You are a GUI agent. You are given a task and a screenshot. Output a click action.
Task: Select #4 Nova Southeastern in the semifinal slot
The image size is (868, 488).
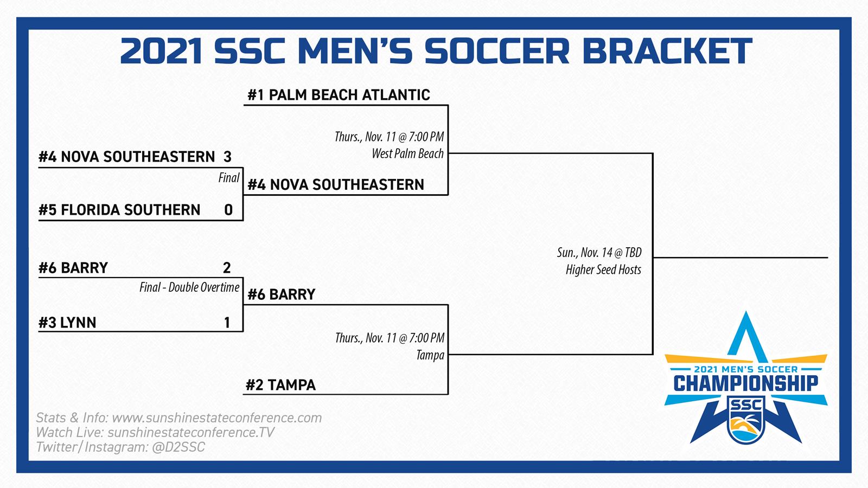click(336, 185)
